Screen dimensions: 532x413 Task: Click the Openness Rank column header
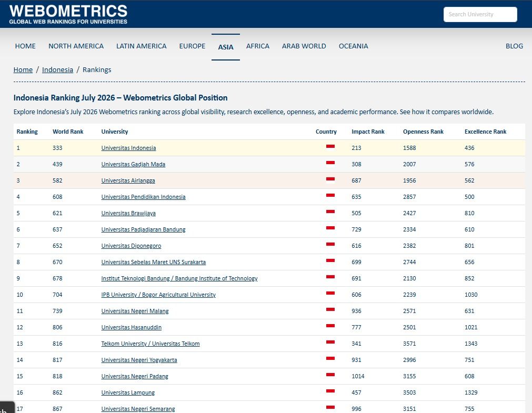(x=423, y=132)
